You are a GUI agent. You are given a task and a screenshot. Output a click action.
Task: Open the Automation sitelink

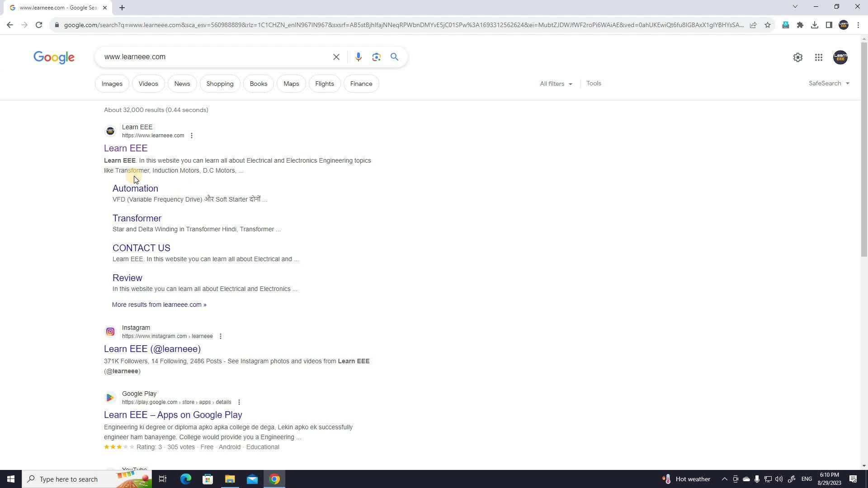pos(135,188)
